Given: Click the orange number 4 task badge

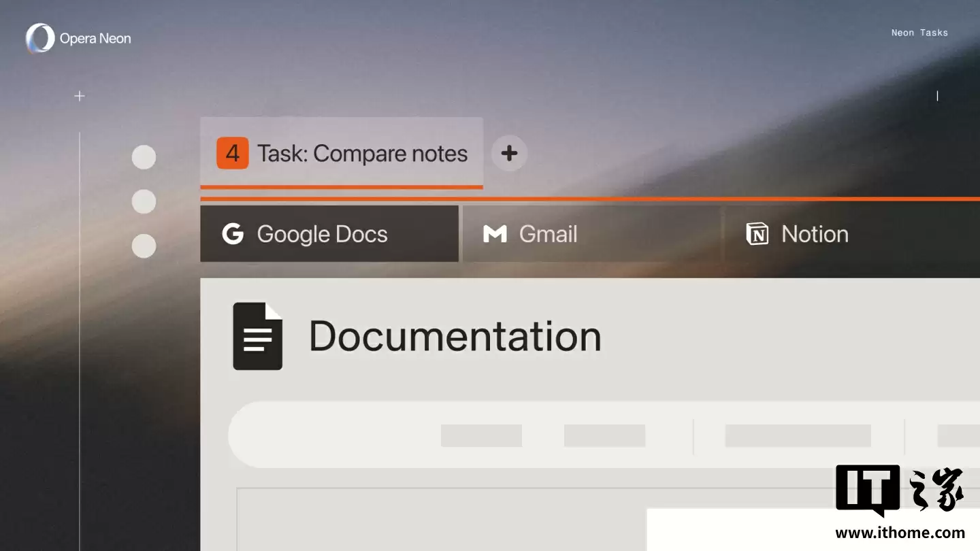Looking at the screenshot, I should pos(232,153).
